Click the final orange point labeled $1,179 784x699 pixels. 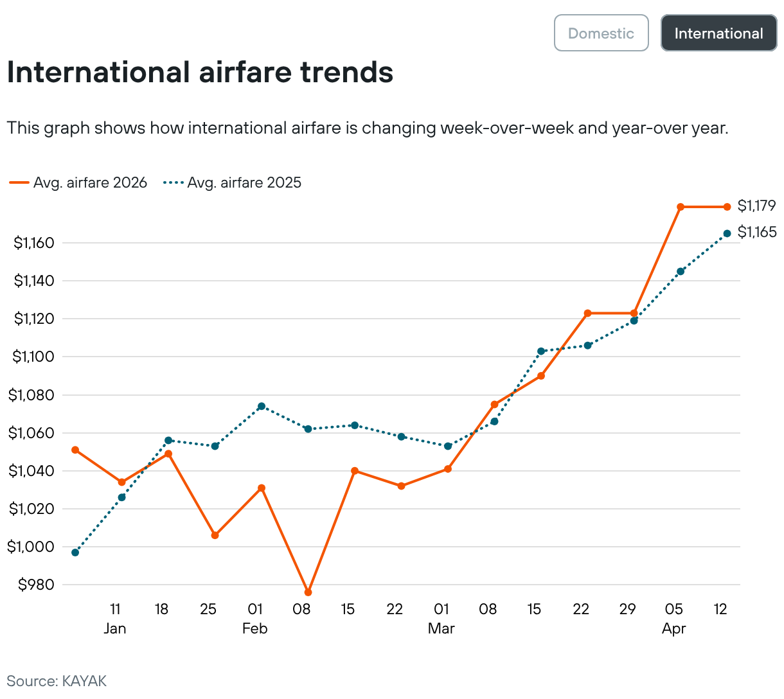point(727,207)
